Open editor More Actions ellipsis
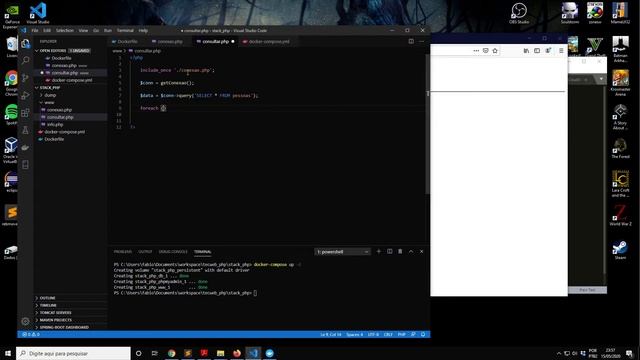640x360 pixels. point(421,41)
